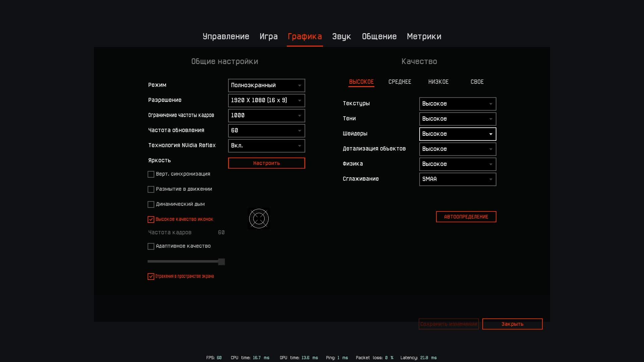Image resolution: width=644 pixels, height=362 pixels.
Task: Open Технология NVidia Reflex dropdown
Action: point(266,146)
